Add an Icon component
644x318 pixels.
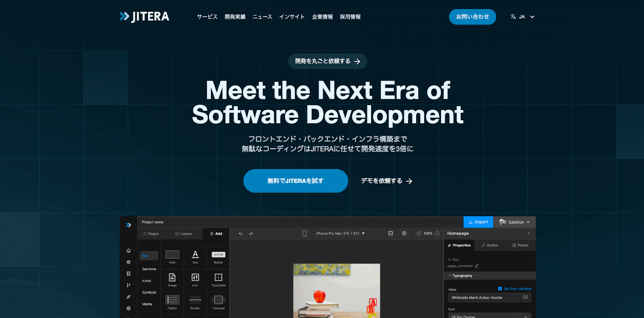(195, 280)
